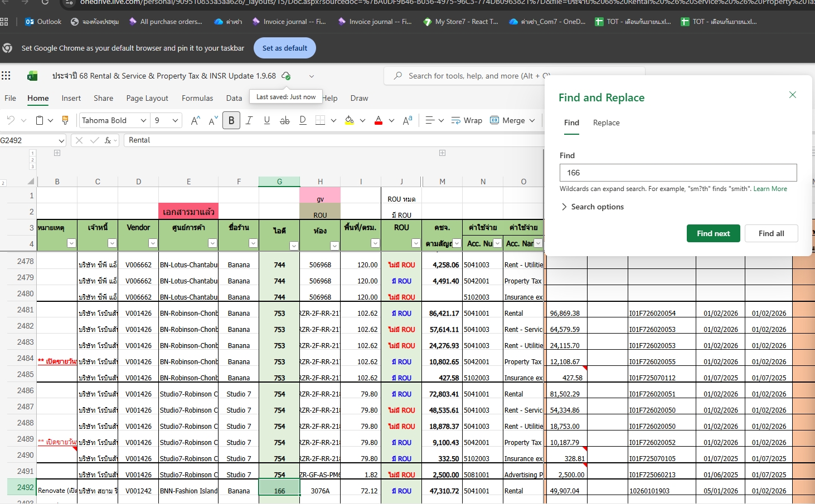The height and width of the screenshot is (504, 815).
Task: Click into the Find text field
Action: click(x=678, y=173)
